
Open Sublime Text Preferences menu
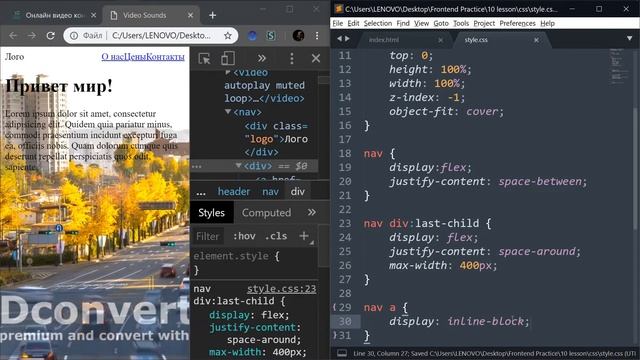[517, 23]
